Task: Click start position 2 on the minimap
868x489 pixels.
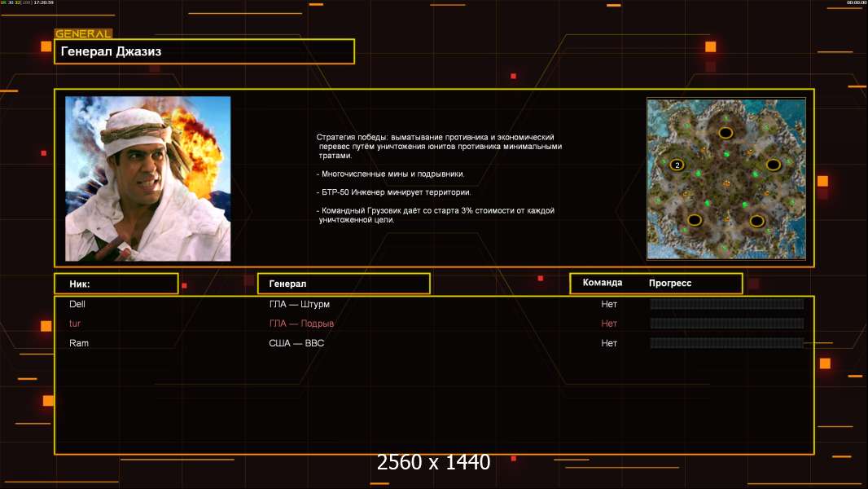Action: point(676,165)
